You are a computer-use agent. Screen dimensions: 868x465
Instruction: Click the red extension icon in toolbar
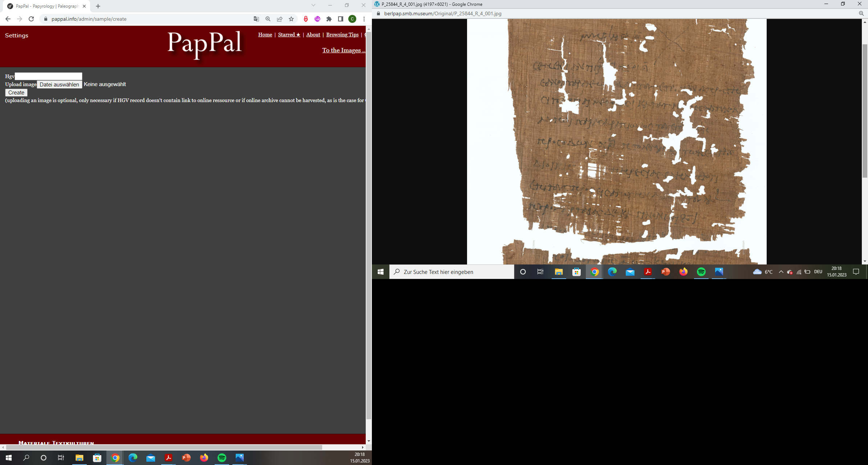pyautogui.click(x=306, y=19)
